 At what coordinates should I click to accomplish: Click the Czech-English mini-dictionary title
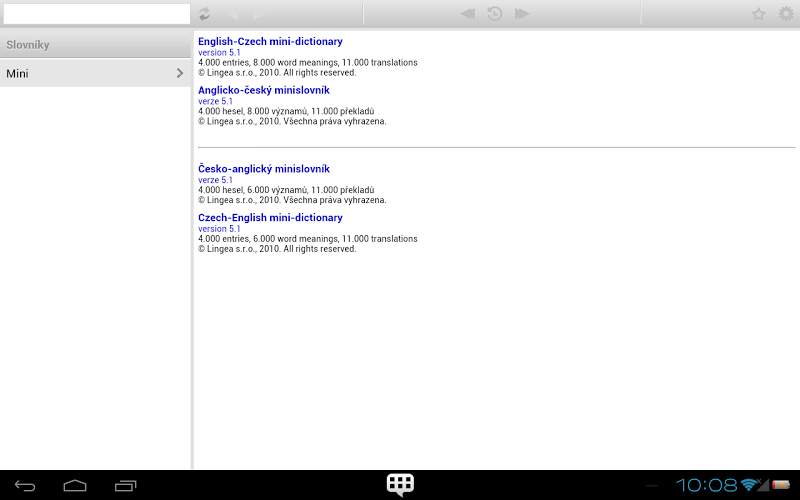270,218
